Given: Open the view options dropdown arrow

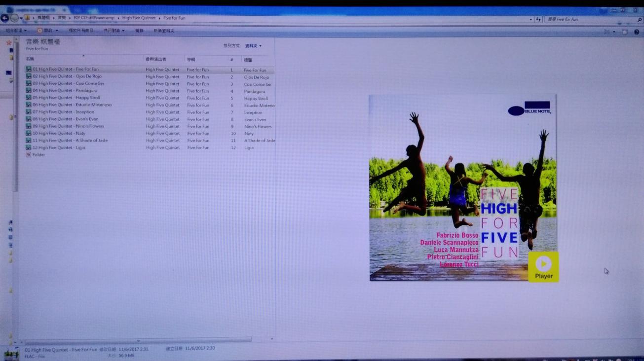Looking at the screenshot, I should (614, 32).
